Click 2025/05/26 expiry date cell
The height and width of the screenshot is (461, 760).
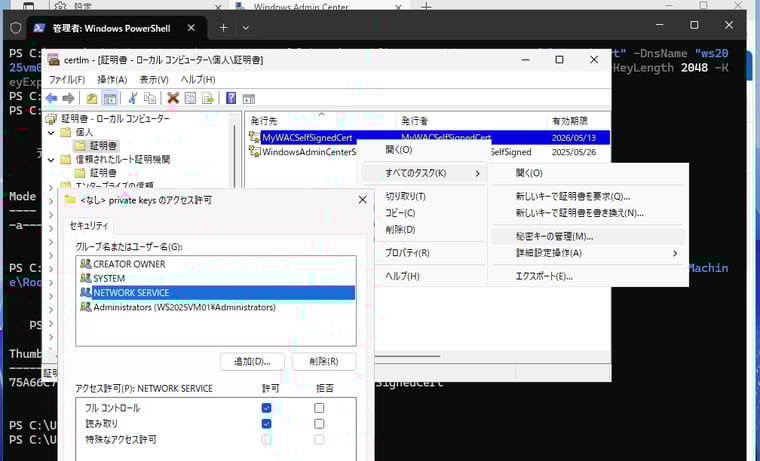[573, 152]
